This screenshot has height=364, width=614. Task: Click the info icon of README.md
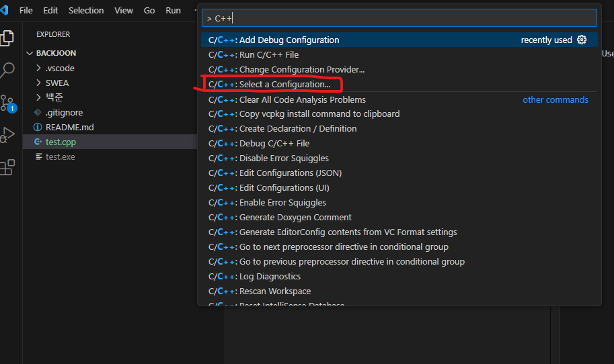coord(38,127)
